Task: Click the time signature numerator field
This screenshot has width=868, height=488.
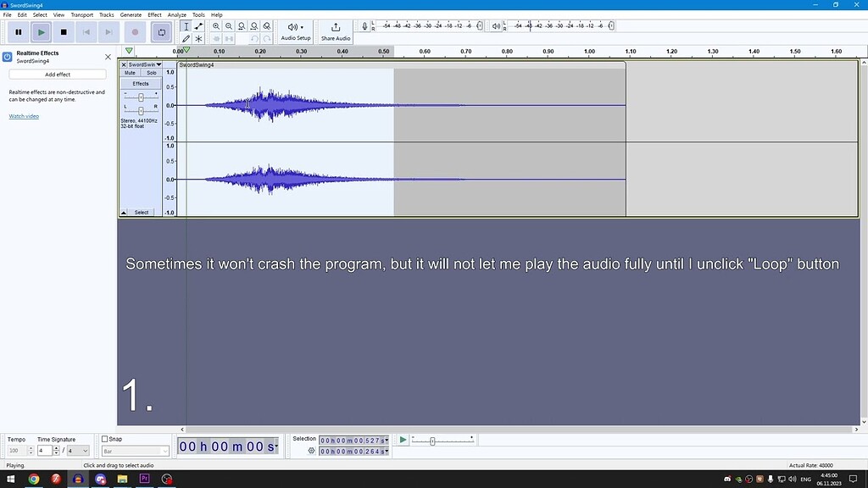Action: click(45, 451)
